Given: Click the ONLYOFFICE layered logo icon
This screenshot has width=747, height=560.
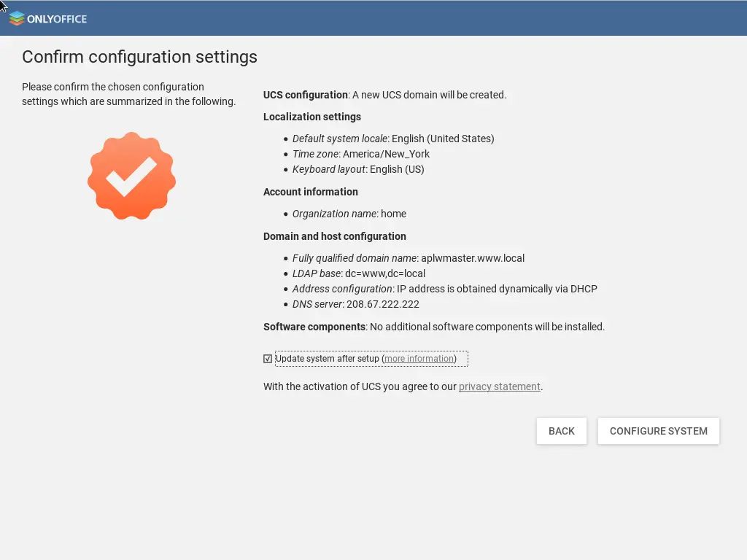Looking at the screenshot, I should click(16, 18).
